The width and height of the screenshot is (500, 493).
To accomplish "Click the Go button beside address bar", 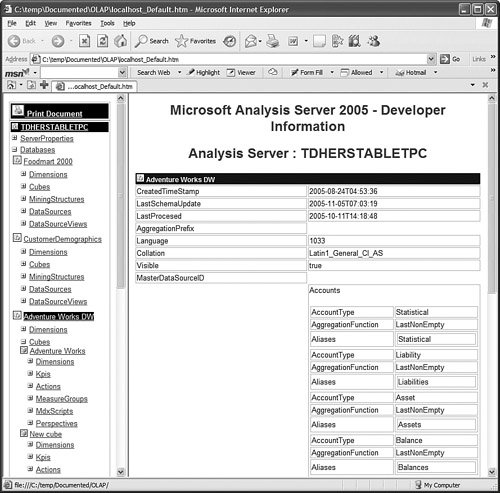I will (450, 59).
